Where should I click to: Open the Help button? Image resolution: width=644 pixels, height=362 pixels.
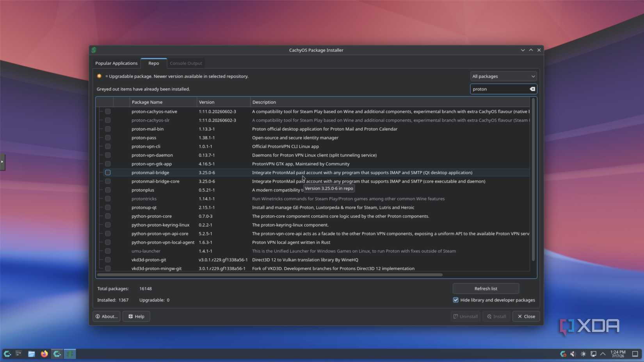pos(136,316)
